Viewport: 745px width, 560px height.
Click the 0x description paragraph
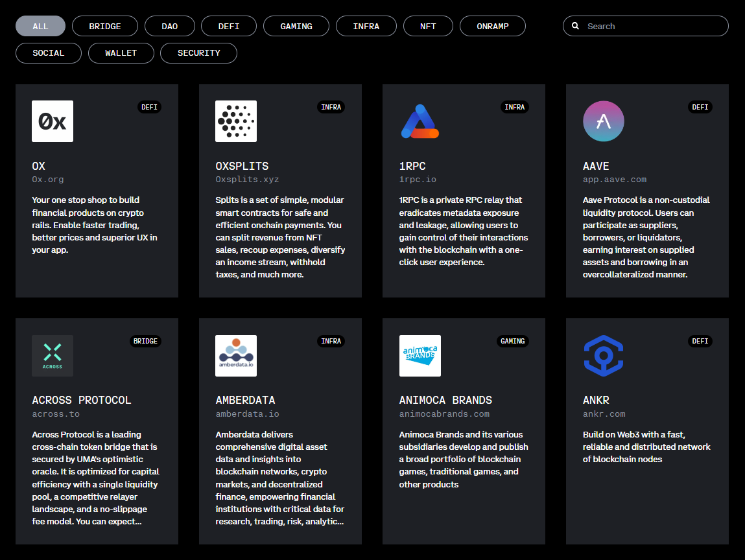click(95, 225)
